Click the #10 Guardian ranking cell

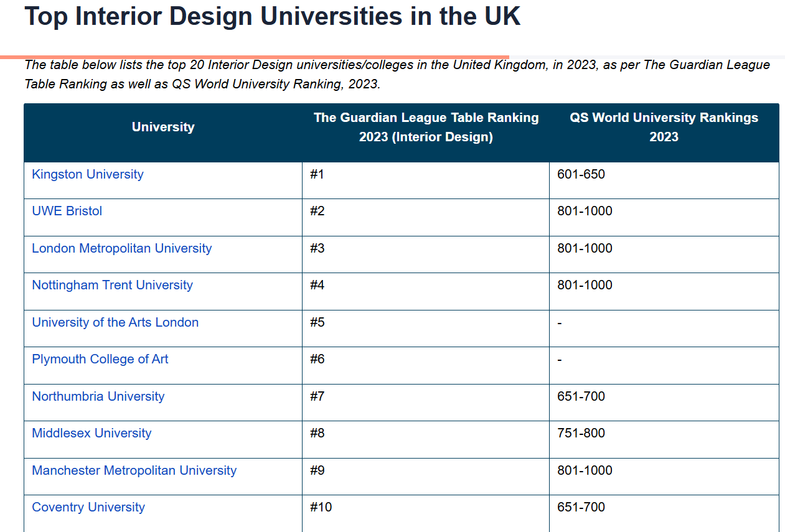tap(321, 507)
